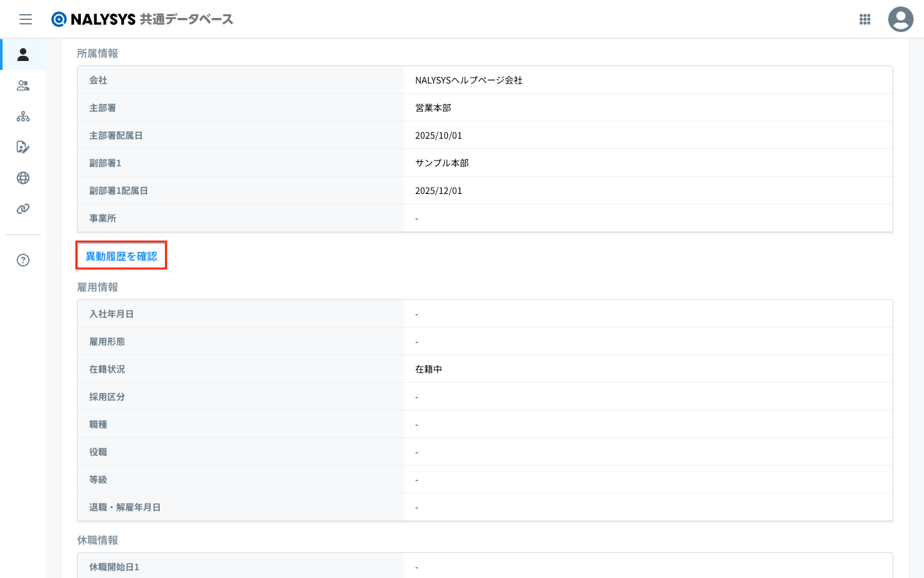The height and width of the screenshot is (578, 924).
Task: Select the 会社 value NALYSYSヘルプページ会社
Action: tap(468, 80)
